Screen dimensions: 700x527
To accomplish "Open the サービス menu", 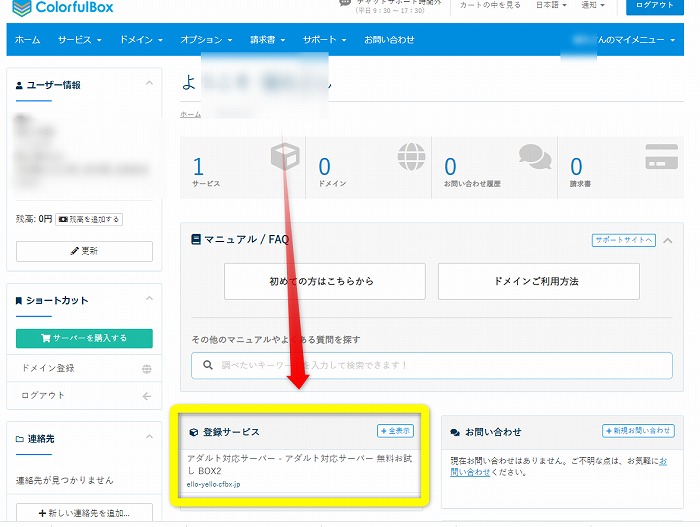I will (x=79, y=40).
